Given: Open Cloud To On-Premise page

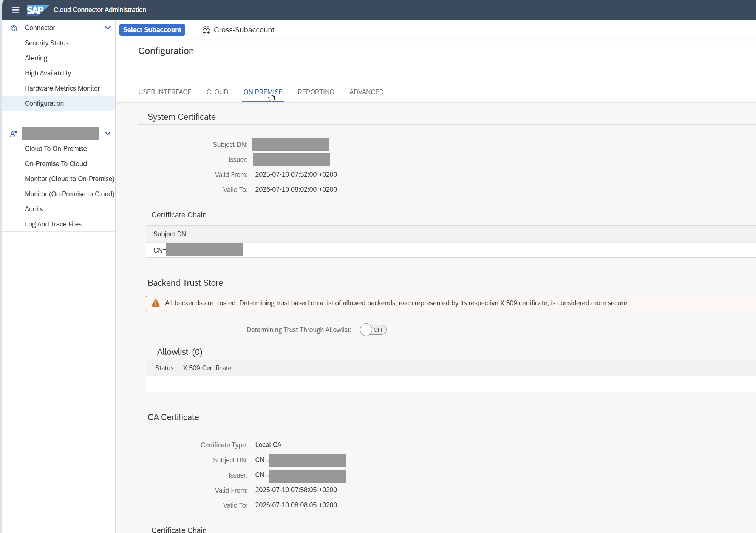Looking at the screenshot, I should pyautogui.click(x=56, y=149).
